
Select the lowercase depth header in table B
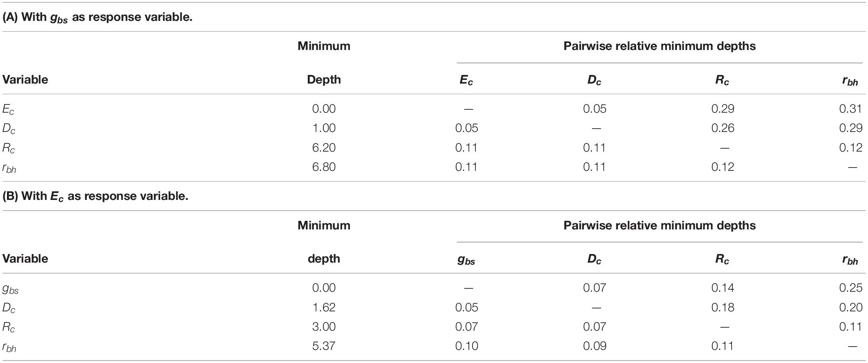coord(324,259)
